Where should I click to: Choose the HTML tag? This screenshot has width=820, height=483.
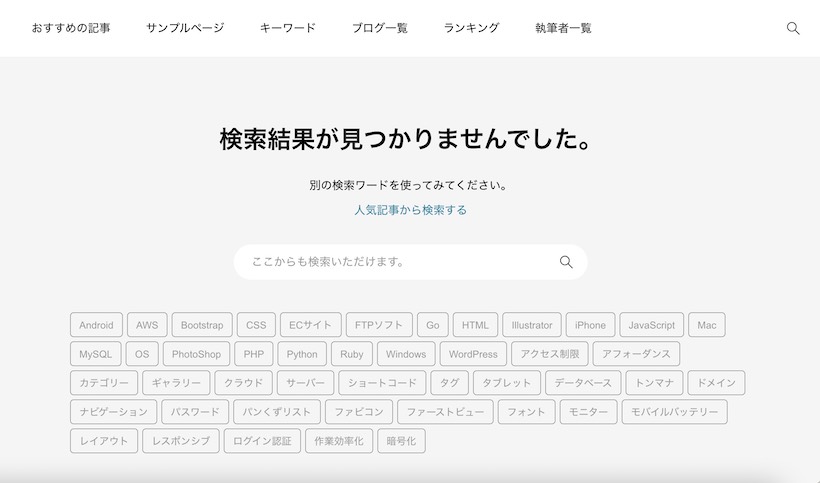tap(475, 325)
